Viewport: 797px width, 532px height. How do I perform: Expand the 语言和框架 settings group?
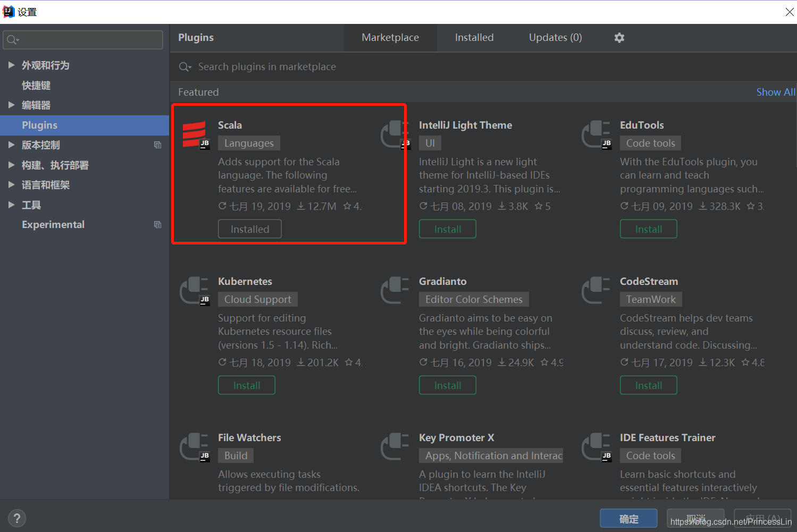(x=11, y=185)
